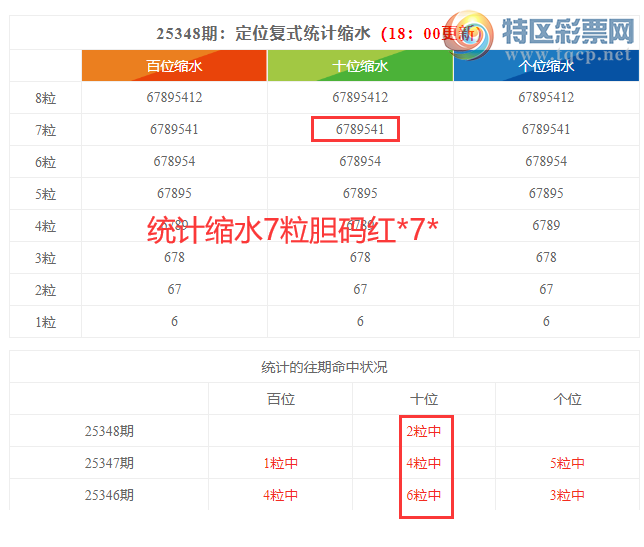Select 6789541 in the 个位缩水 column
This screenshot has width=644, height=547.
(546, 129)
